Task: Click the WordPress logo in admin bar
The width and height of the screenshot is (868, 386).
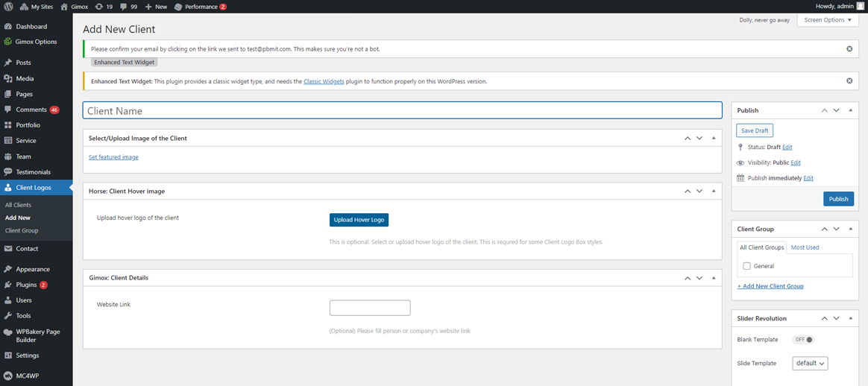Action: pos(8,7)
